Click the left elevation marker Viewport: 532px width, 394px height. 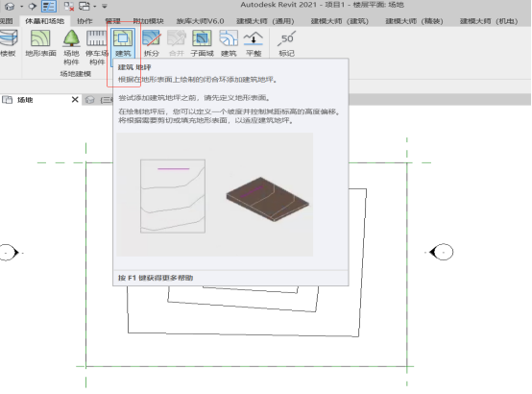coord(9,253)
